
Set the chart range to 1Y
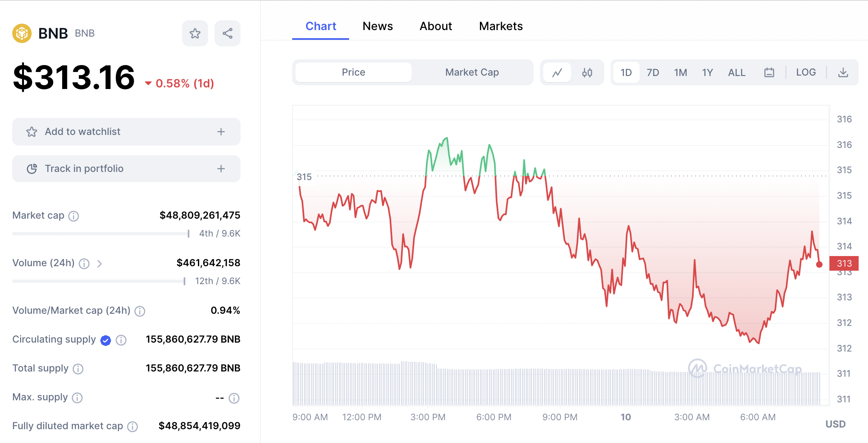[707, 72]
